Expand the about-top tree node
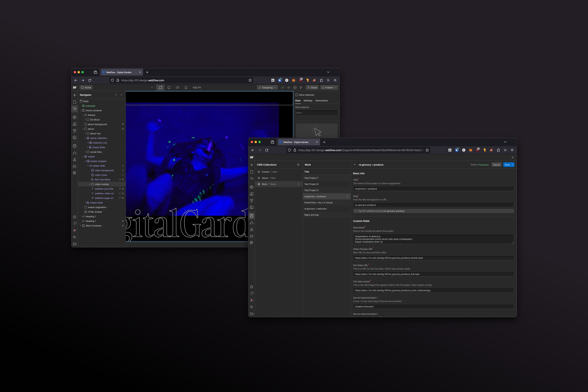The width and height of the screenshot is (588, 392). (85, 134)
